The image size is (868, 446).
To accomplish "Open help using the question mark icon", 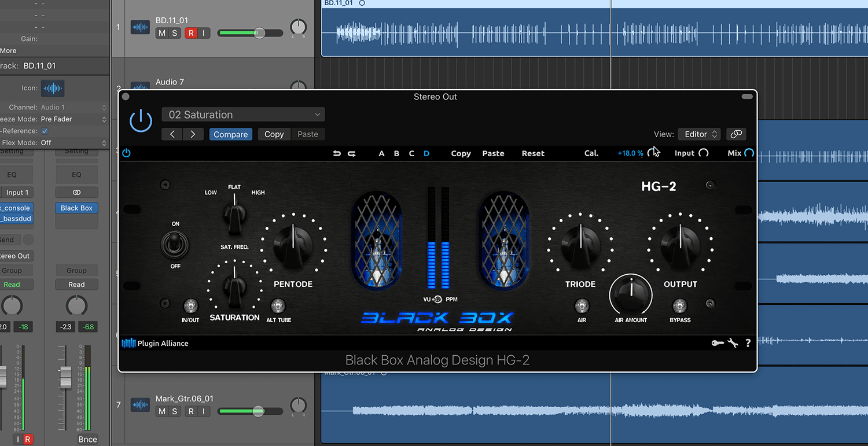I will (748, 342).
